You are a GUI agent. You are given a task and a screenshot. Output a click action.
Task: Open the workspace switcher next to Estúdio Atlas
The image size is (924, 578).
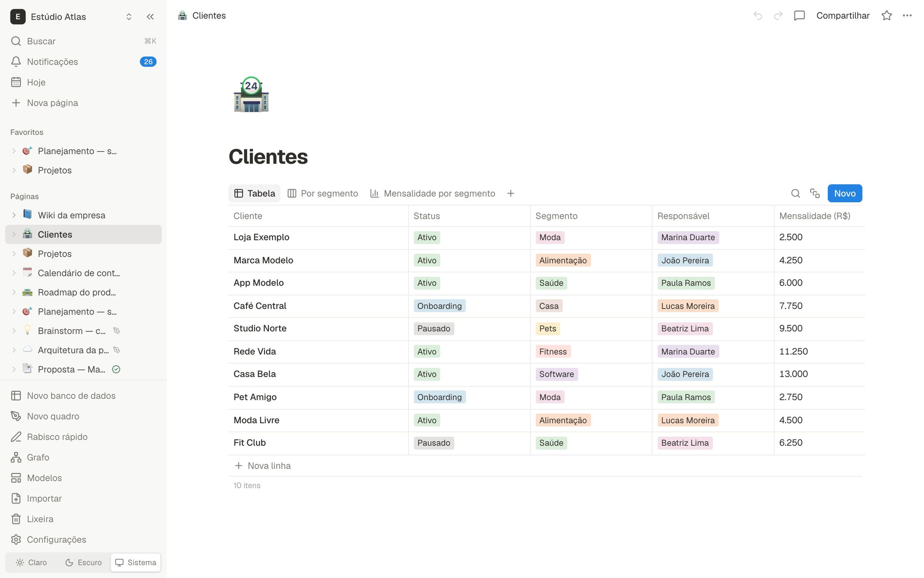129,17
